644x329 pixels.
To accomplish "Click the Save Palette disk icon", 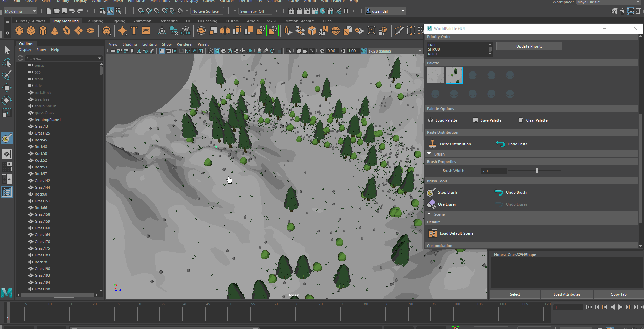I will pos(475,120).
